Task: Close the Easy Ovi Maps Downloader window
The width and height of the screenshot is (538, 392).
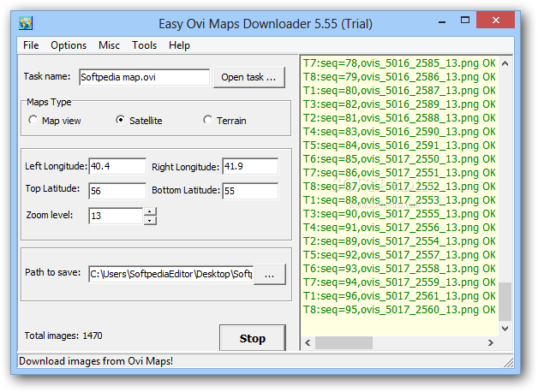Action: click(x=495, y=21)
